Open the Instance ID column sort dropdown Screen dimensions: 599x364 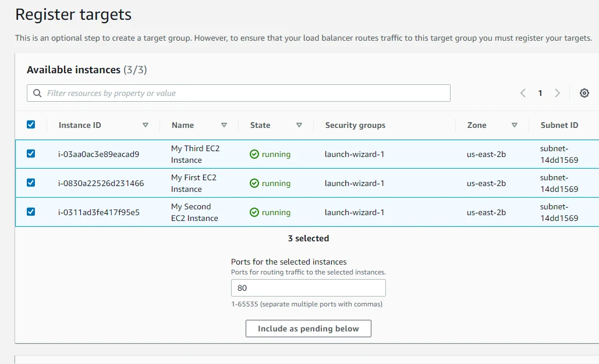pyautogui.click(x=145, y=124)
